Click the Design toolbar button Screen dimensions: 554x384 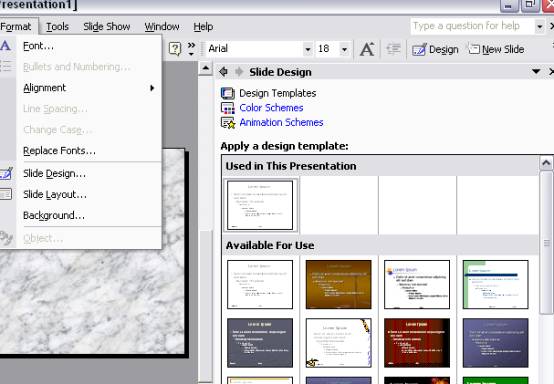(435, 49)
